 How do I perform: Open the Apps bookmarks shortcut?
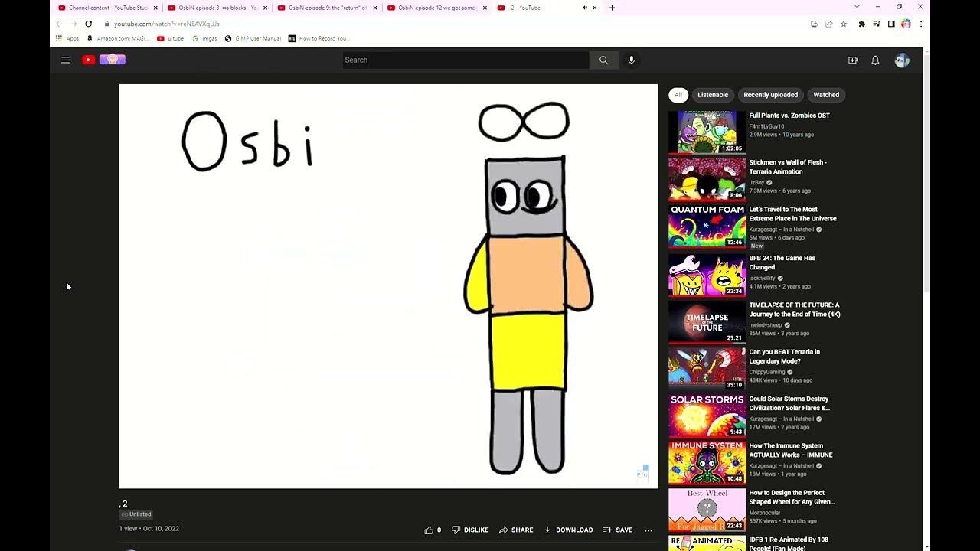tap(67, 38)
